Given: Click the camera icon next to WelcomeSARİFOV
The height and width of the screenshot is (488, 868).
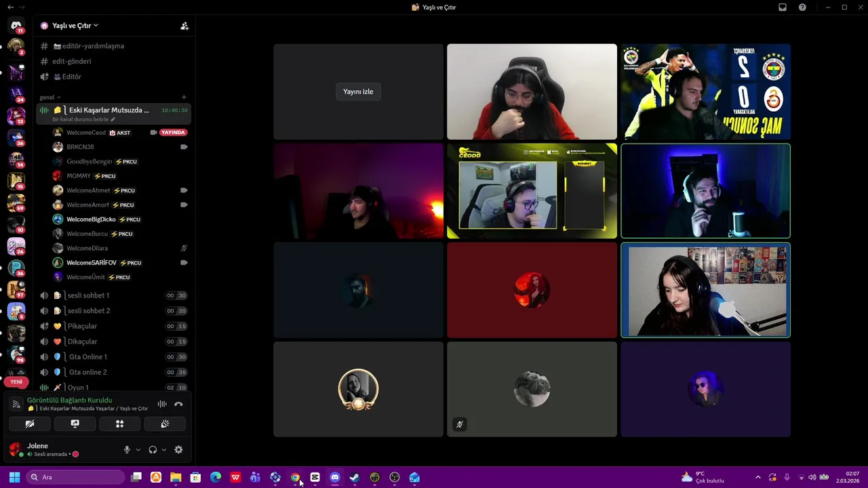Looking at the screenshot, I should click(x=184, y=262).
